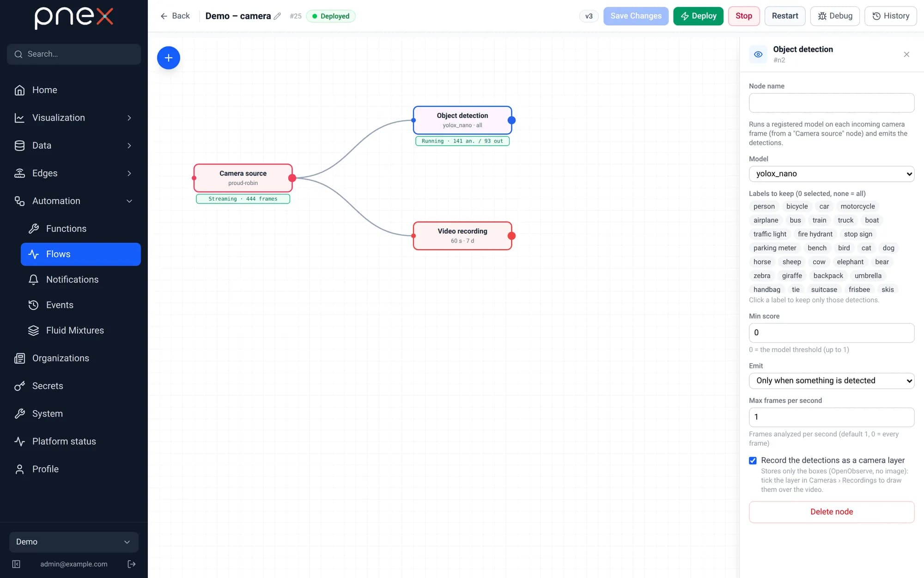This screenshot has height=578, width=924.
Task: Open the Model dropdown showing yolox_nano
Action: 832,174
